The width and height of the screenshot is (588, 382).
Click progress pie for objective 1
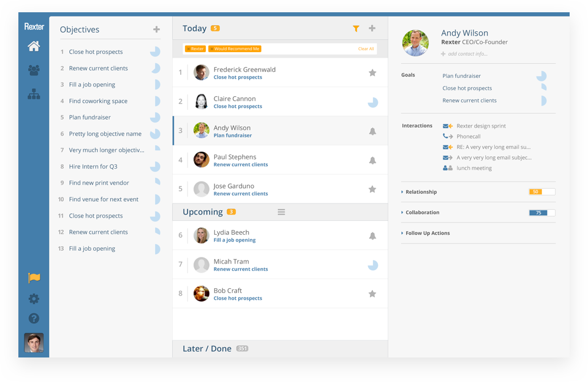(155, 52)
